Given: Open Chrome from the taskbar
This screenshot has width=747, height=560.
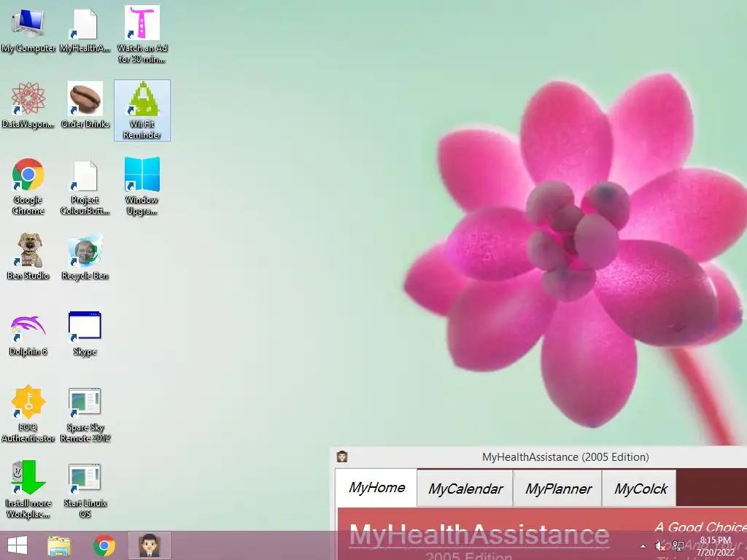Looking at the screenshot, I should coord(104,545).
